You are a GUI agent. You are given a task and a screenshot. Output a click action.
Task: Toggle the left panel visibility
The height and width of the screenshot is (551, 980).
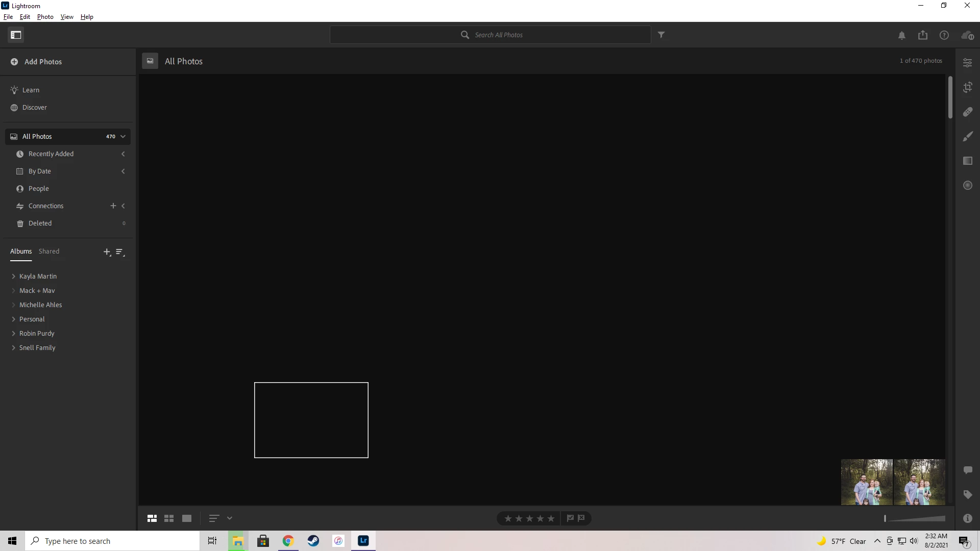click(16, 35)
